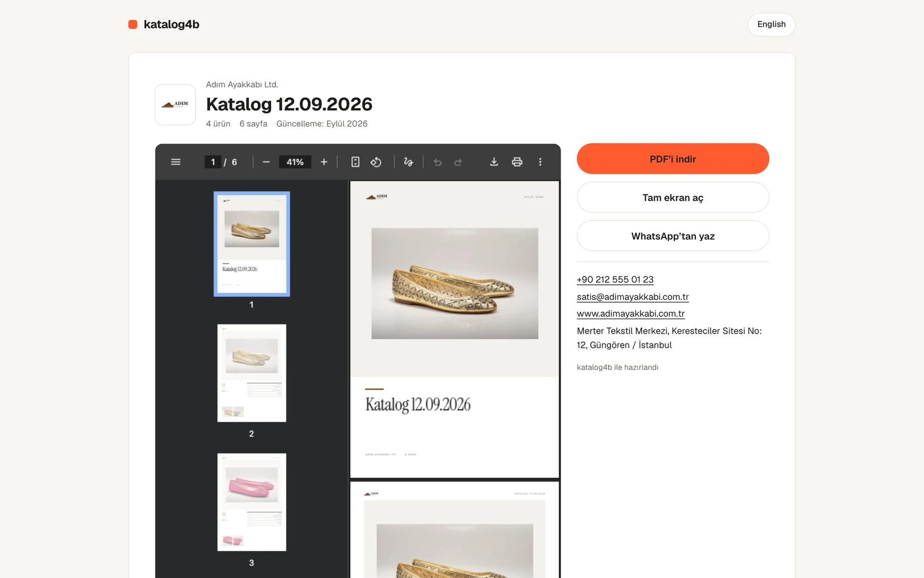This screenshot has height=578, width=924.
Task: Click the Adım Ayakkabı Ltd. company name
Action: 242,84
